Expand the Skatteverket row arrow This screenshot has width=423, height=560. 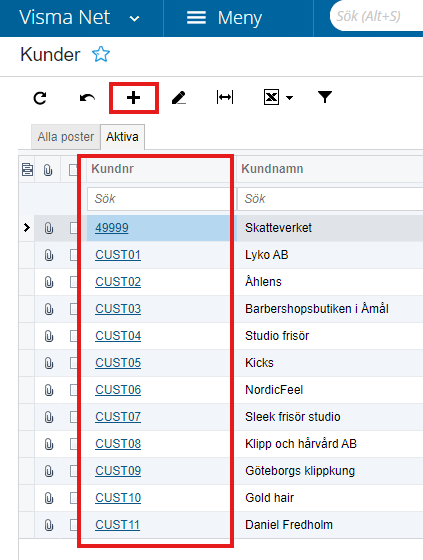[26, 228]
